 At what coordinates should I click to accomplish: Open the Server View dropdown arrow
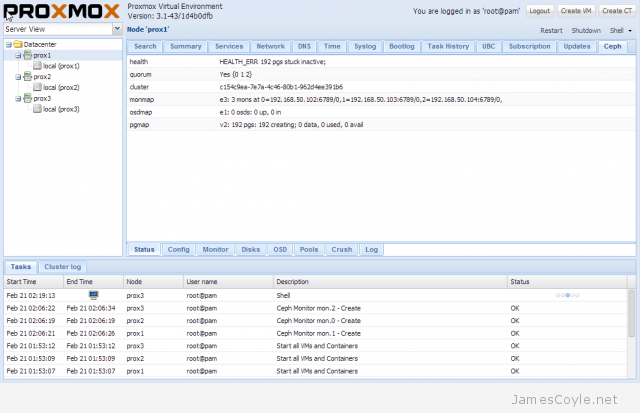tap(117, 29)
